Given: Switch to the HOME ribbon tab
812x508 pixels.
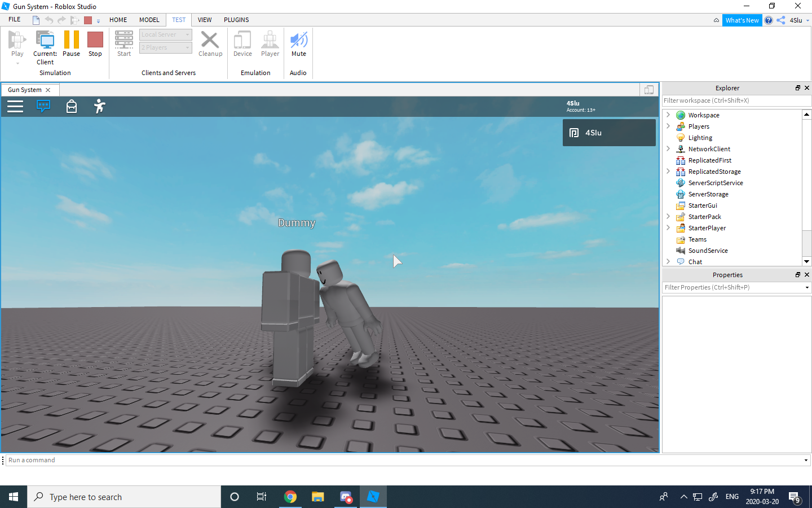Looking at the screenshot, I should (x=118, y=20).
